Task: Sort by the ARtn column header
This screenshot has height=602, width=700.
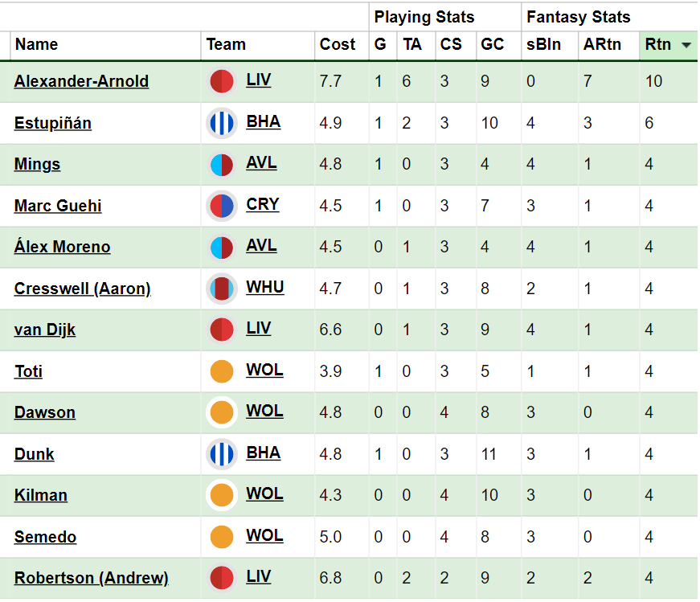Action: (x=602, y=44)
